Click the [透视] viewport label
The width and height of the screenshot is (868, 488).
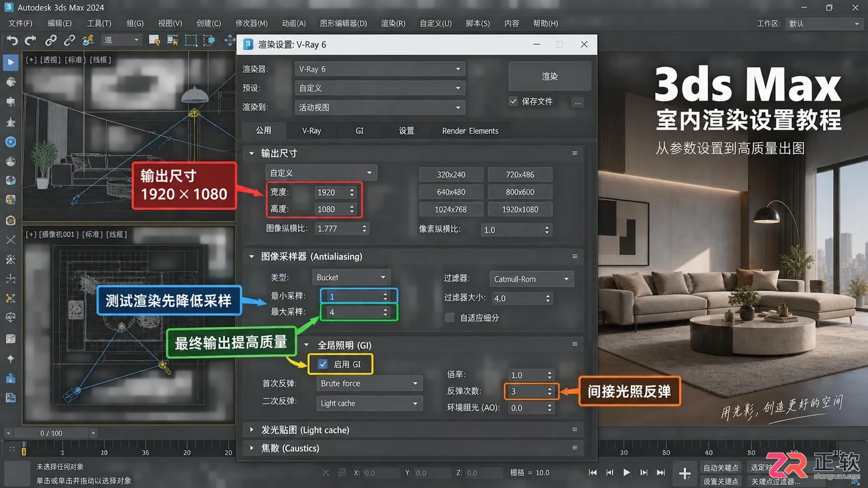tap(51, 60)
